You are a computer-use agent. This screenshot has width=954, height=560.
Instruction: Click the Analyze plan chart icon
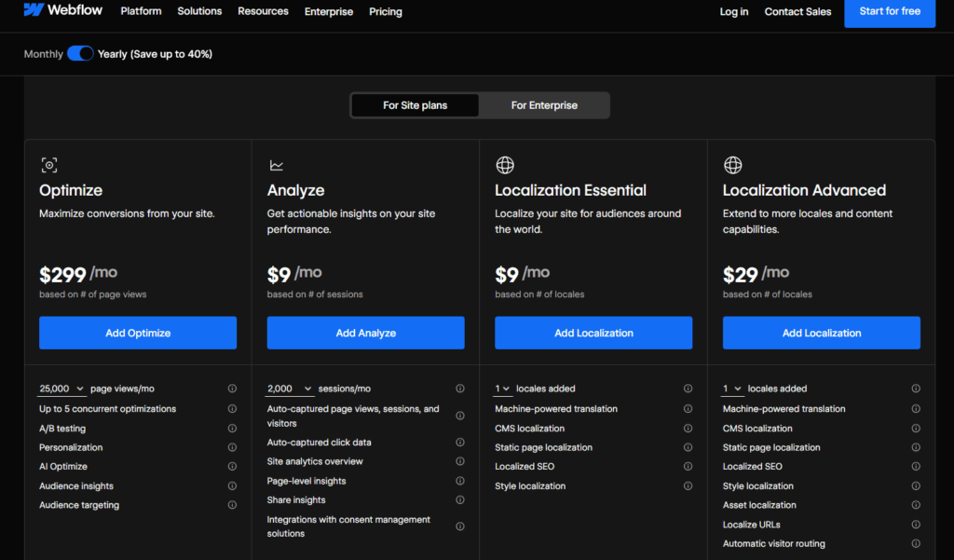tap(276, 165)
